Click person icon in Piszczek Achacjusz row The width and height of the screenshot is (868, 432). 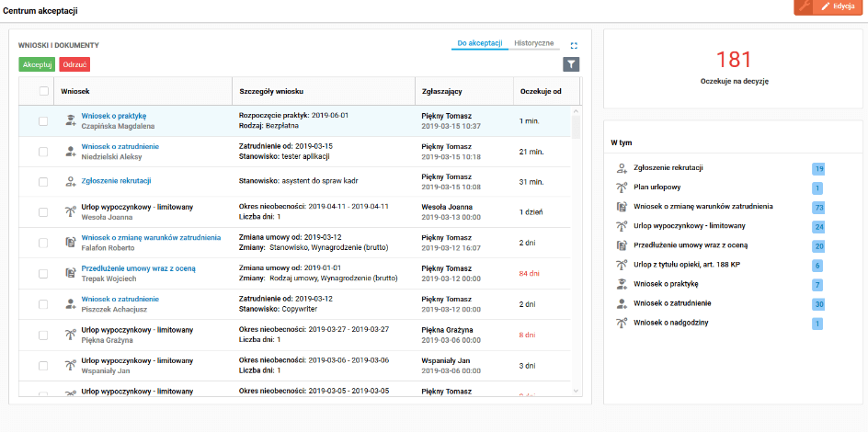70,303
